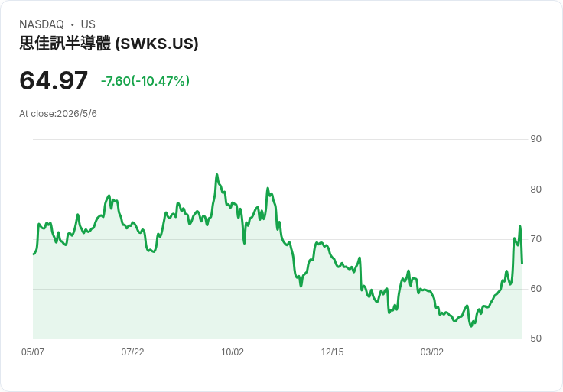Click the chart's highest peak above 80

[216, 175]
